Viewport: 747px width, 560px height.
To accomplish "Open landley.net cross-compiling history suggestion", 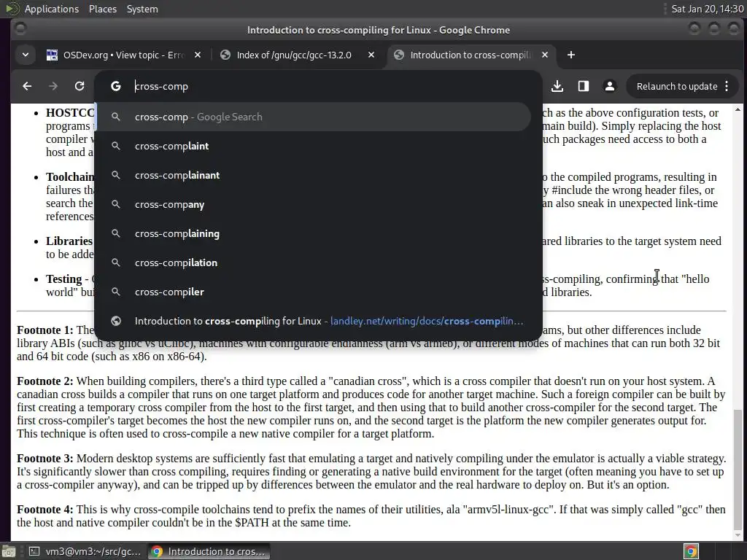I will pos(314,321).
